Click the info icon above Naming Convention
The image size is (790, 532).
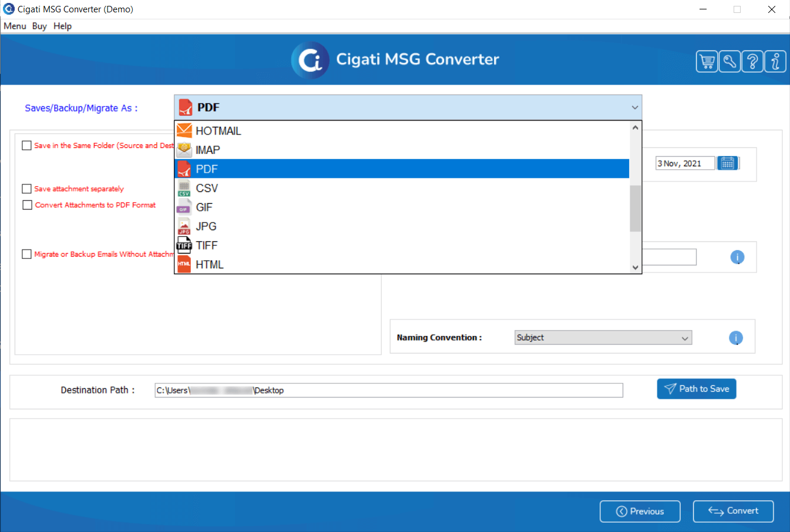737,257
